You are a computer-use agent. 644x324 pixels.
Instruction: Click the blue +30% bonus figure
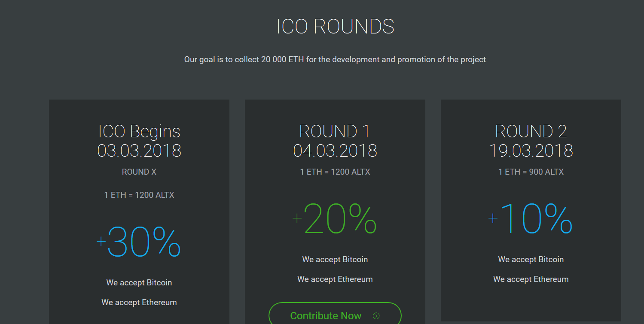[139, 242]
